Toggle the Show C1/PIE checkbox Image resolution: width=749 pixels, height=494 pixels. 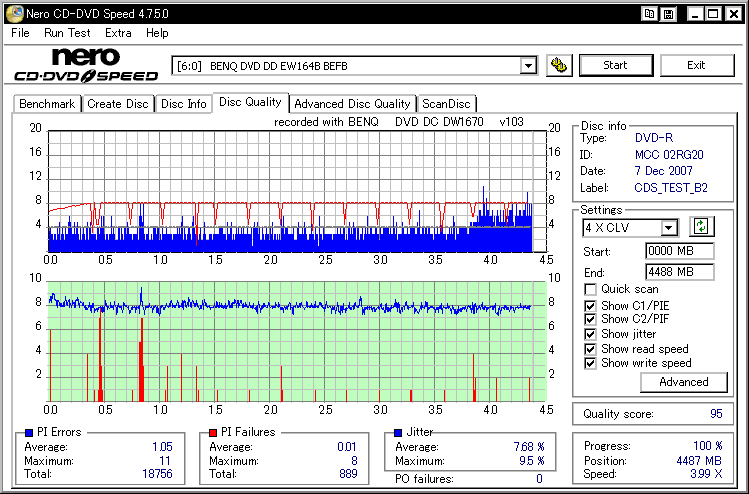(x=590, y=305)
